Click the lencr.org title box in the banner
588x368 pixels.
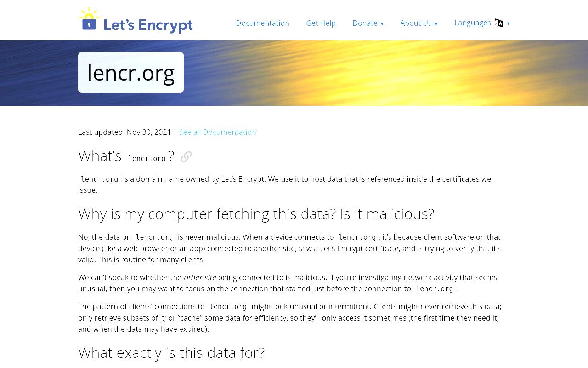pyautogui.click(x=131, y=73)
